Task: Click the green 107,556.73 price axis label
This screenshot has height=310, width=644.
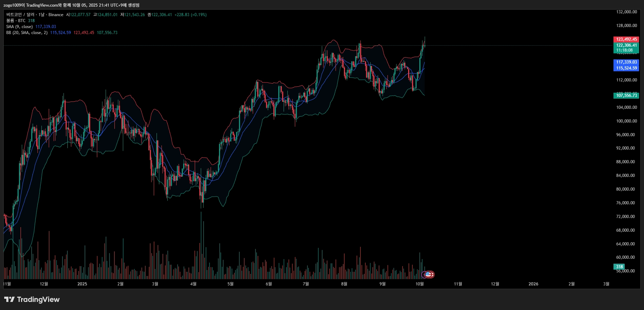Action: pos(626,95)
